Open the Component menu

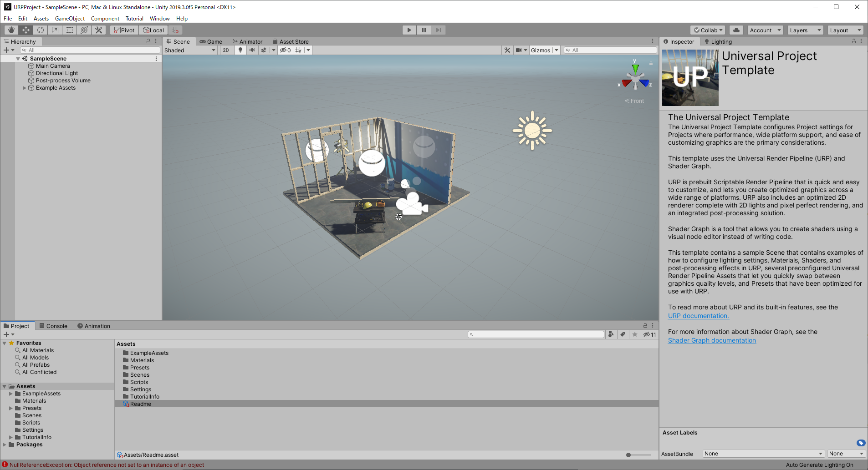point(105,19)
